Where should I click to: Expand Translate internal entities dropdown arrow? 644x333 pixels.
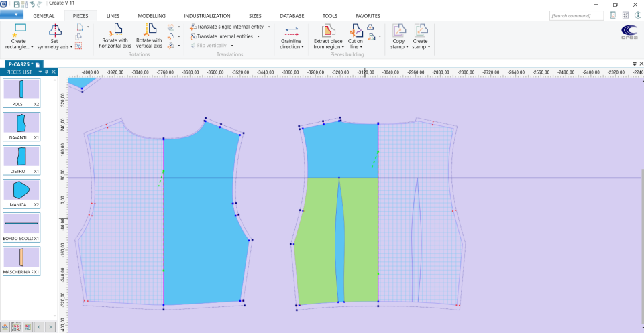pos(258,36)
